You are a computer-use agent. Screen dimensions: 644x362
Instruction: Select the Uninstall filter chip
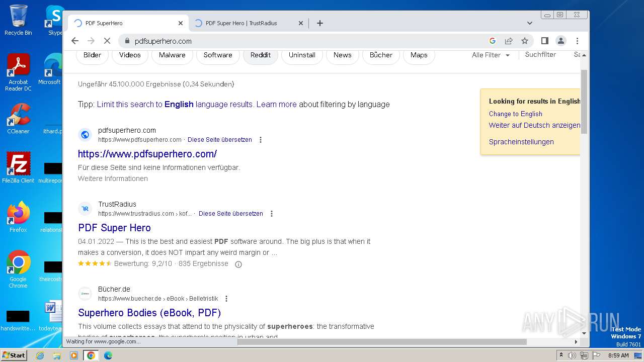click(x=302, y=55)
